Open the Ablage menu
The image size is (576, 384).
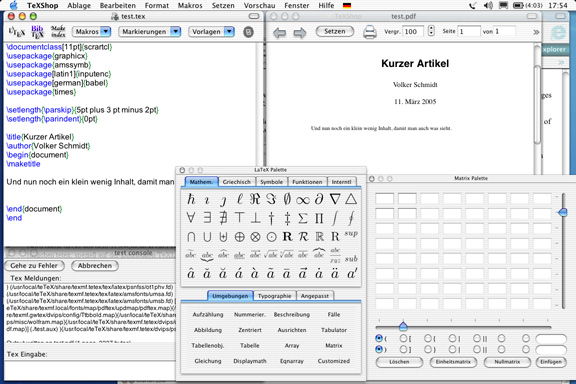tap(79, 6)
